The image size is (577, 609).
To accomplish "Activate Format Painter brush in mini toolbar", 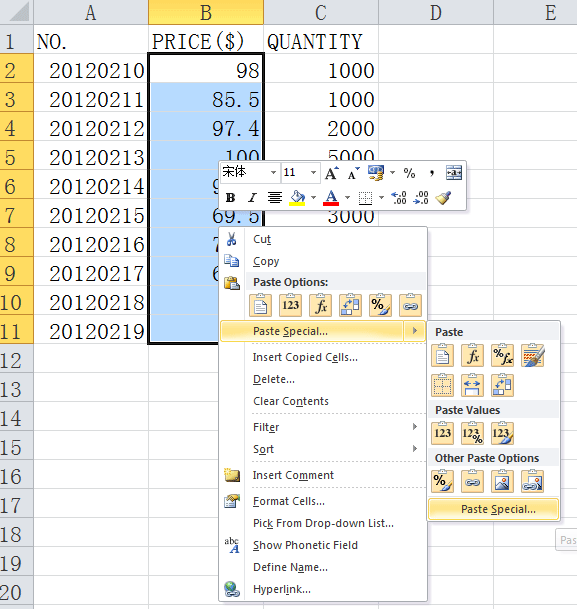I will 443,198.
